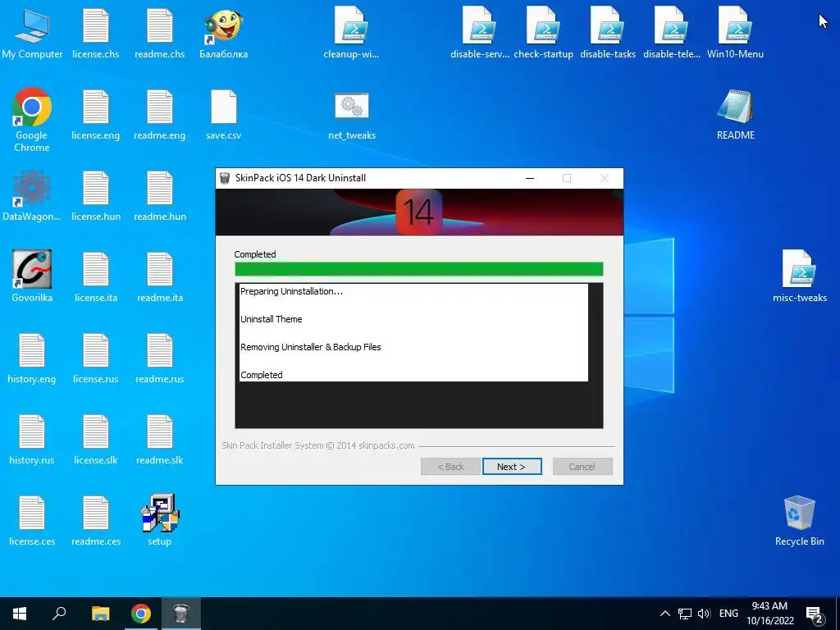Minimize the SkinPack Uninstall window
The image size is (840, 630).
pos(530,178)
